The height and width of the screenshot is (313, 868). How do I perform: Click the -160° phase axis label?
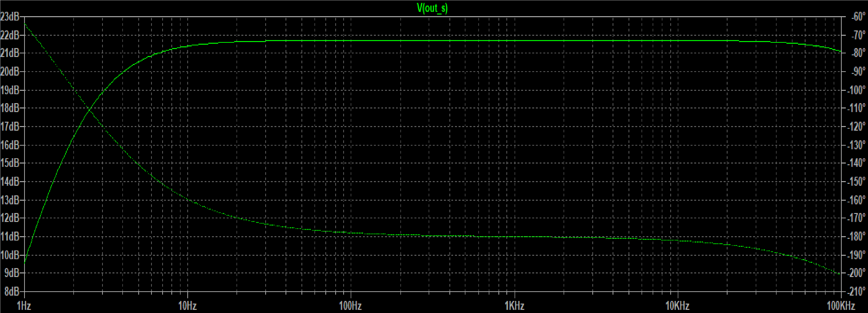pyautogui.click(x=857, y=200)
